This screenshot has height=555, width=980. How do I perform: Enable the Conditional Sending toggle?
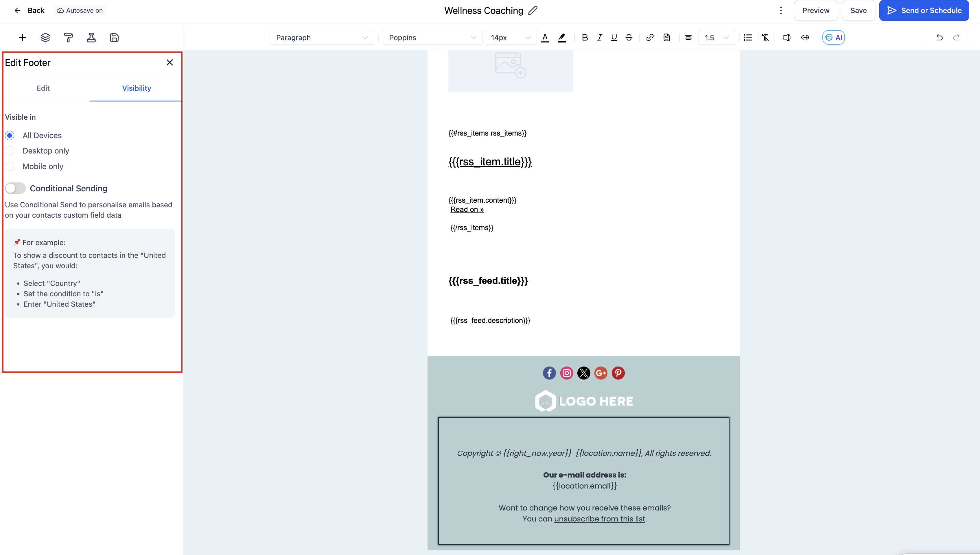point(15,188)
